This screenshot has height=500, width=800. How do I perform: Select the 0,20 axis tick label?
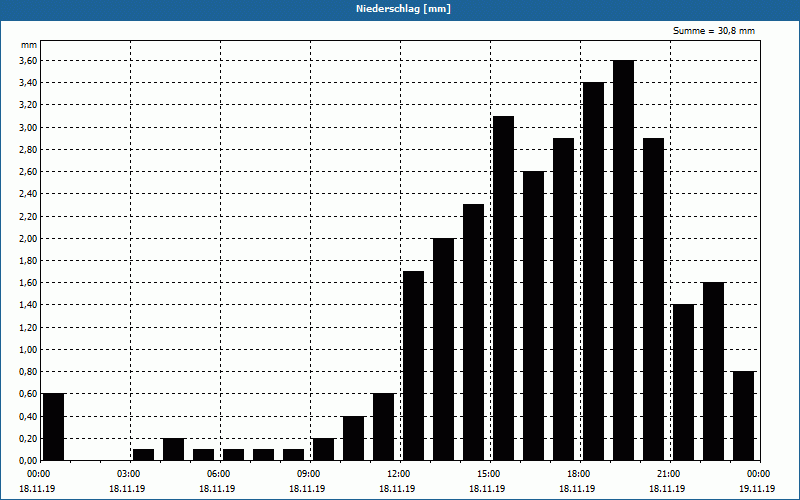29,438
